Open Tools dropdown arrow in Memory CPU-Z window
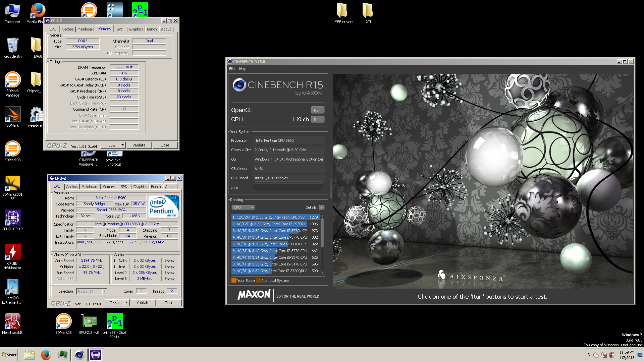Viewport: 644px width, 362px height. (122, 145)
